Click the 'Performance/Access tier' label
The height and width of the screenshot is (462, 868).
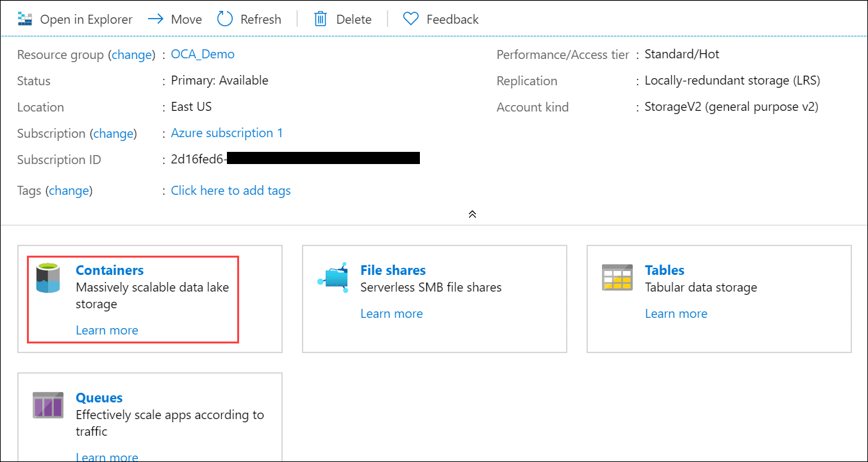coord(563,55)
